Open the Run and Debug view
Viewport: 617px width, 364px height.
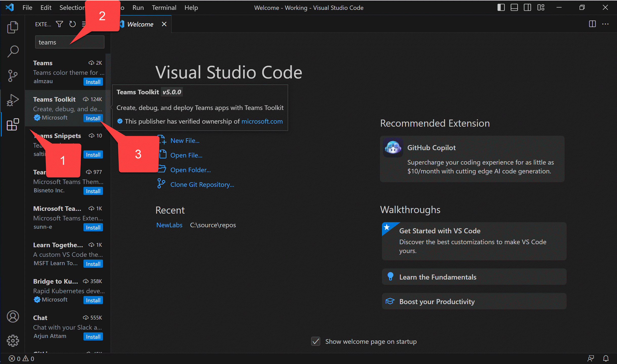pyautogui.click(x=13, y=100)
